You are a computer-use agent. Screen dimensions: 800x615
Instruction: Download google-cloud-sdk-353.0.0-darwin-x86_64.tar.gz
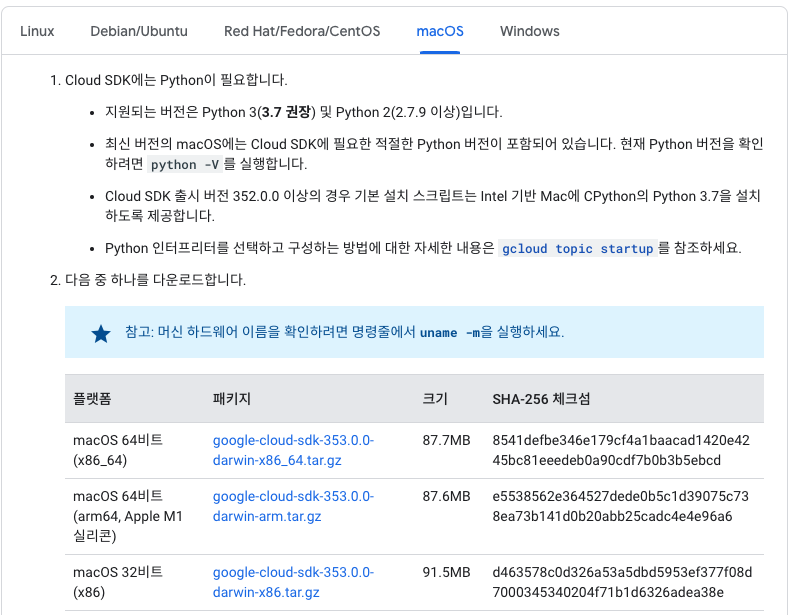pos(293,450)
